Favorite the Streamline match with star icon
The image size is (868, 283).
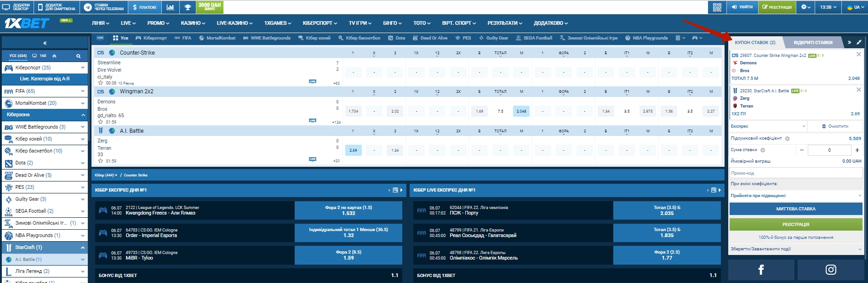point(100,83)
